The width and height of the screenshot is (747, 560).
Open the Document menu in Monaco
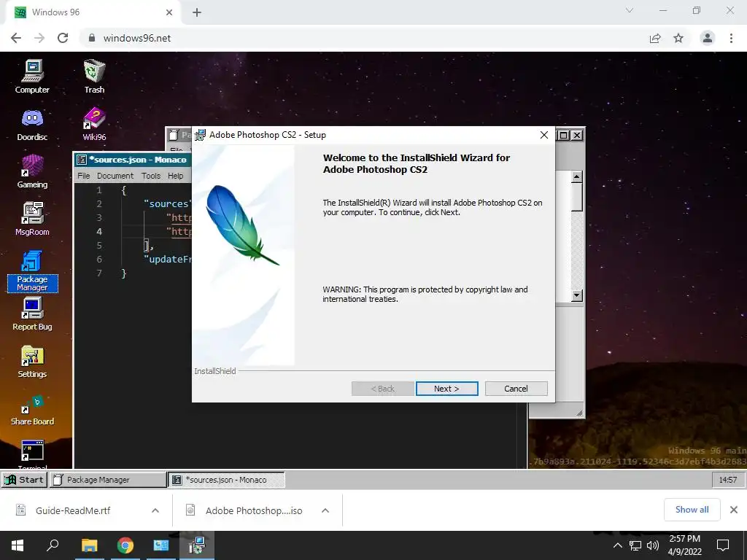115,176
